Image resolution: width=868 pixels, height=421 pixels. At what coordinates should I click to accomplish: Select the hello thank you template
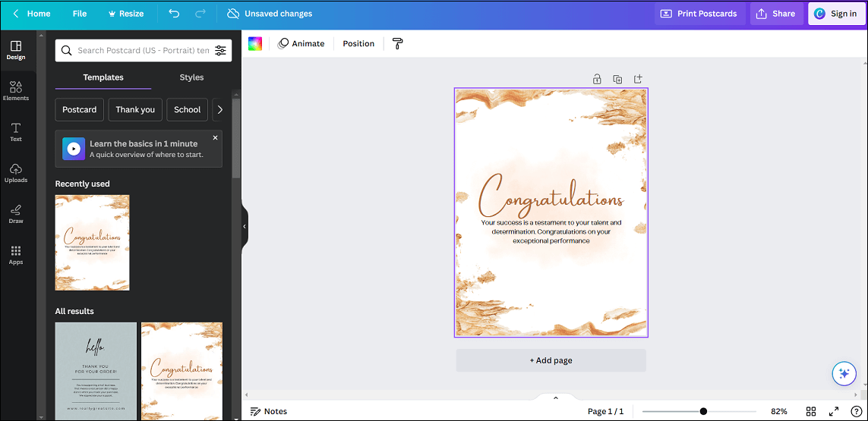click(96, 371)
